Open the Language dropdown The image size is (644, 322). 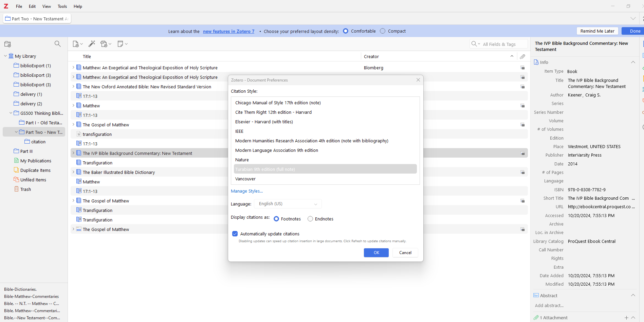point(288,204)
